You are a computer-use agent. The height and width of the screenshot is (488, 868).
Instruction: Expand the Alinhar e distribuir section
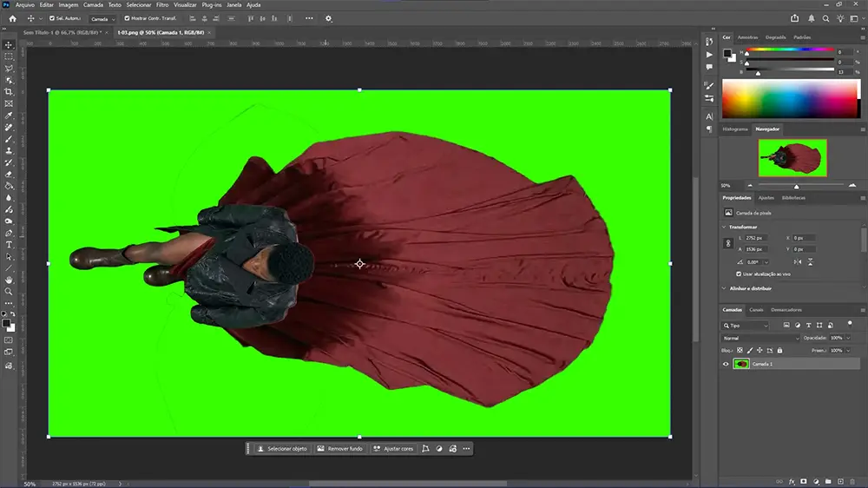point(725,288)
